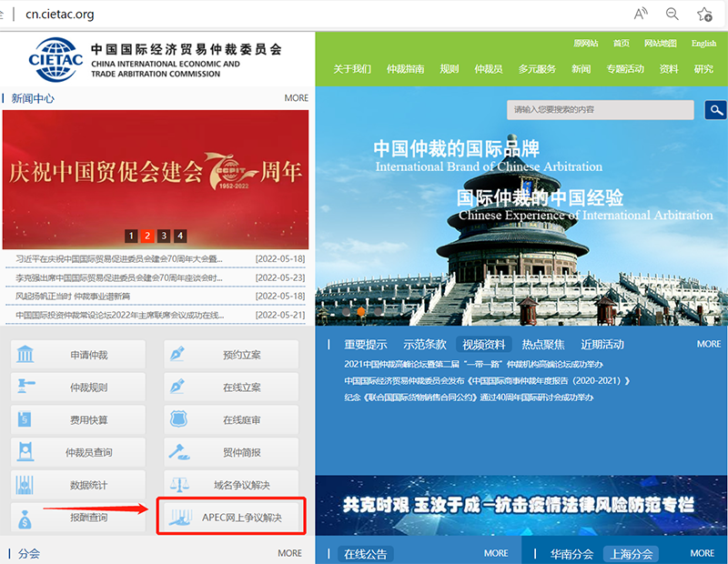Open 仲裁员查询 arbitrator search button
The height and width of the screenshot is (564, 728).
(78, 452)
